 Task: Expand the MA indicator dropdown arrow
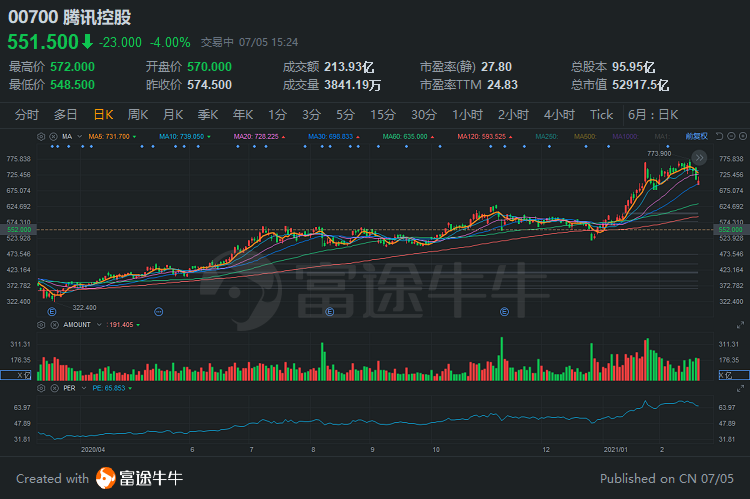79,136
